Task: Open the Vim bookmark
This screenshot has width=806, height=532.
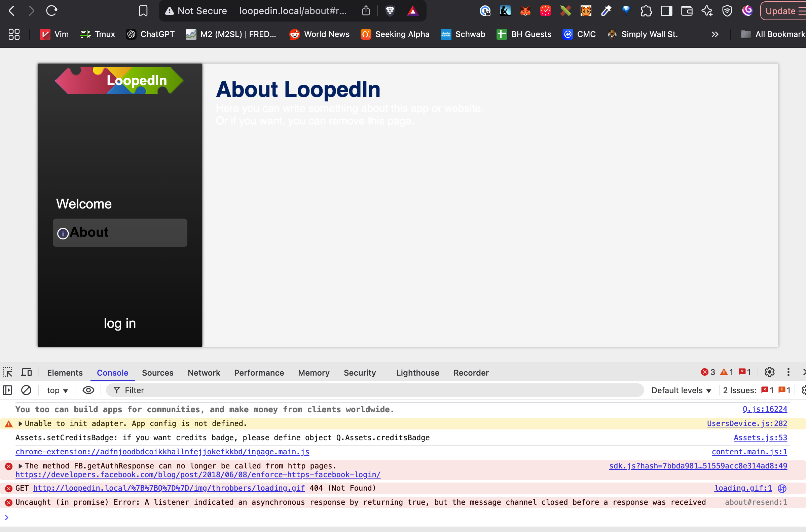Action: (54, 34)
